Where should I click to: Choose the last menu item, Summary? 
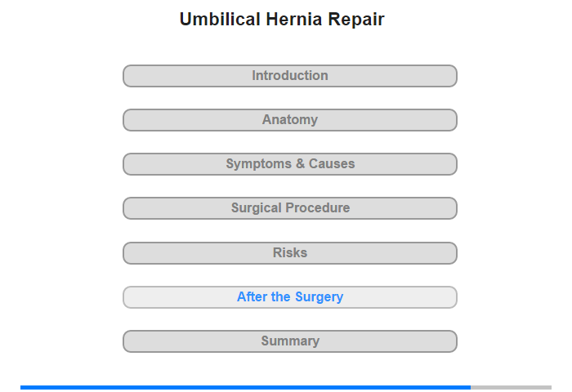(290, 341)
